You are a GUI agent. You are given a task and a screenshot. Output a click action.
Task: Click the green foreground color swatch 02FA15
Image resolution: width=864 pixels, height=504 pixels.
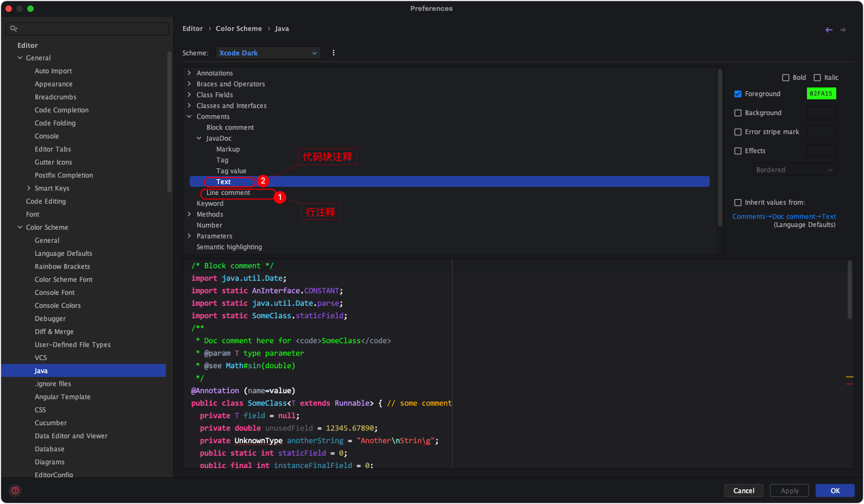821,93
